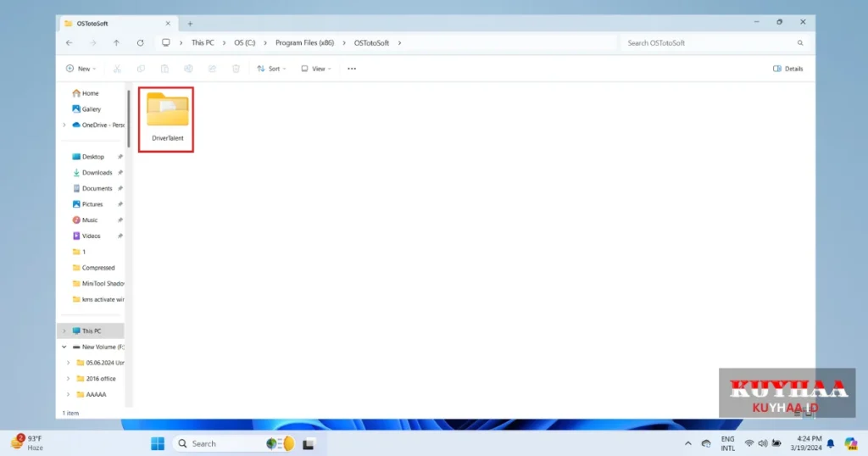The width and height of the screenshot is (868, 456).
Task: Open Downloads quick access folder
Action: (92, 173)
